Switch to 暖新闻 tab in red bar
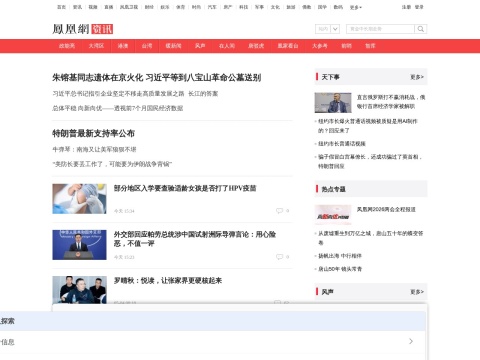The height and width of the screenshot is (360, 480). pos(174,46)
